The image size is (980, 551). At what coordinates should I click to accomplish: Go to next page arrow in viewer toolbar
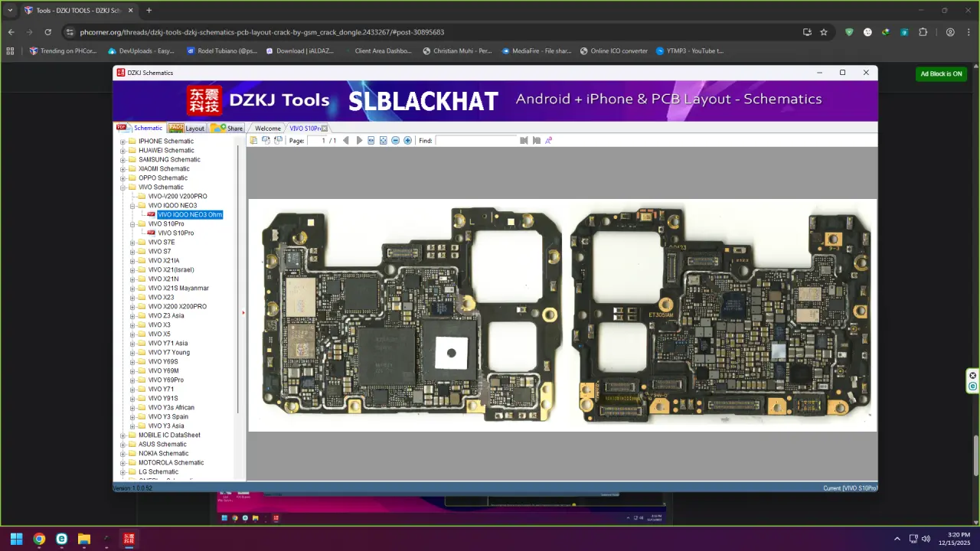pyautogui.click(x=359, y=141)
